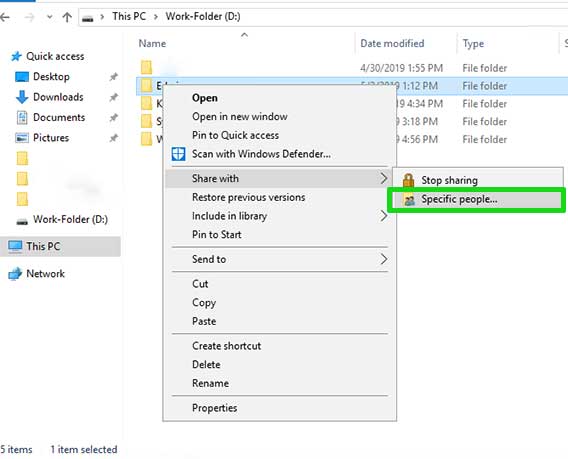Open Quick access in navigation pane
Screen dimensions: 568x459
[x=55, y=56]
